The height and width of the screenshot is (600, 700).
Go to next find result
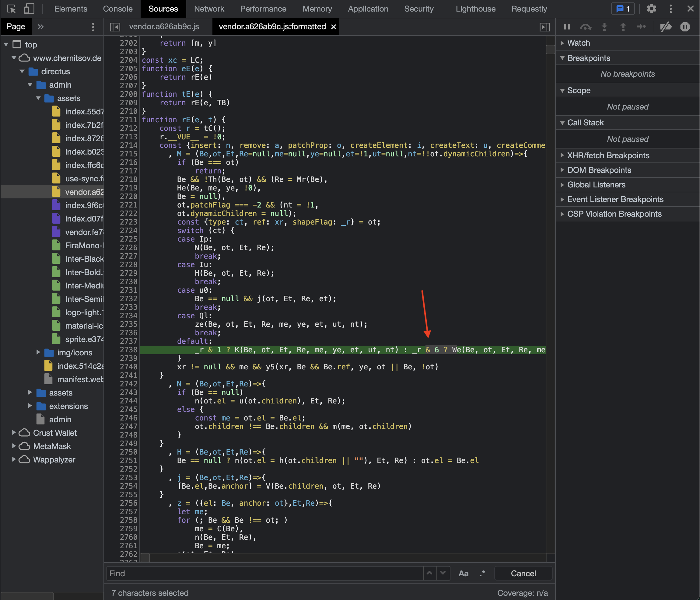click(x=443, y=573)
